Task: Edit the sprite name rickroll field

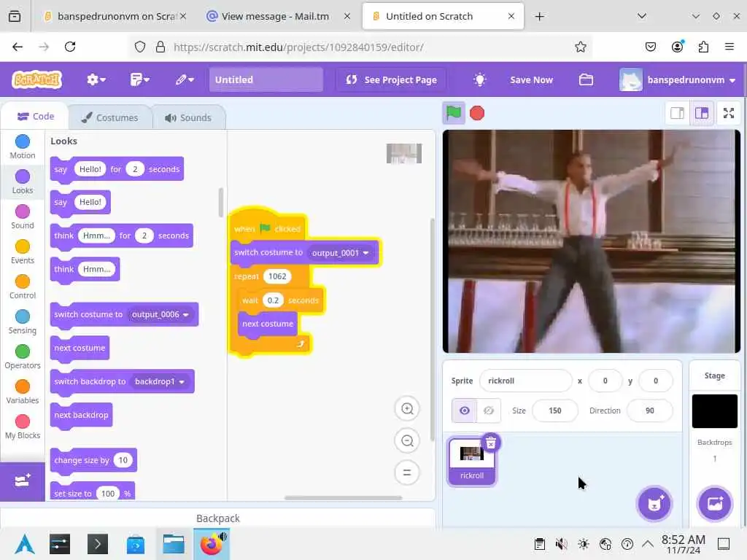Action: (x=525, y=381)
